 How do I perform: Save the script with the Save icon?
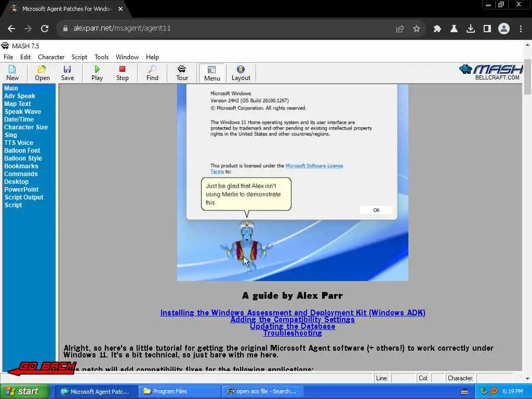(x=68, y=73)
